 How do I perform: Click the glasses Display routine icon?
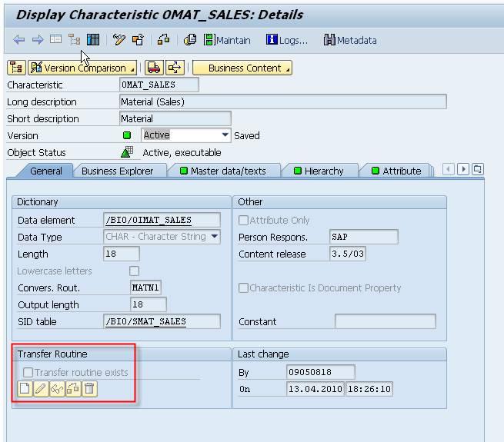56,390
